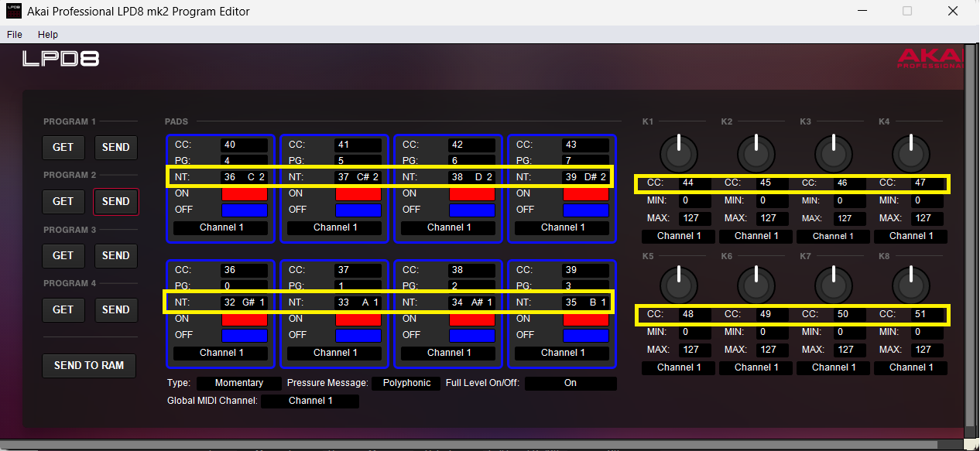The image size is (980, 451).
Task: Open the Type dropdown showing Momentary
Action: (239, 383)
